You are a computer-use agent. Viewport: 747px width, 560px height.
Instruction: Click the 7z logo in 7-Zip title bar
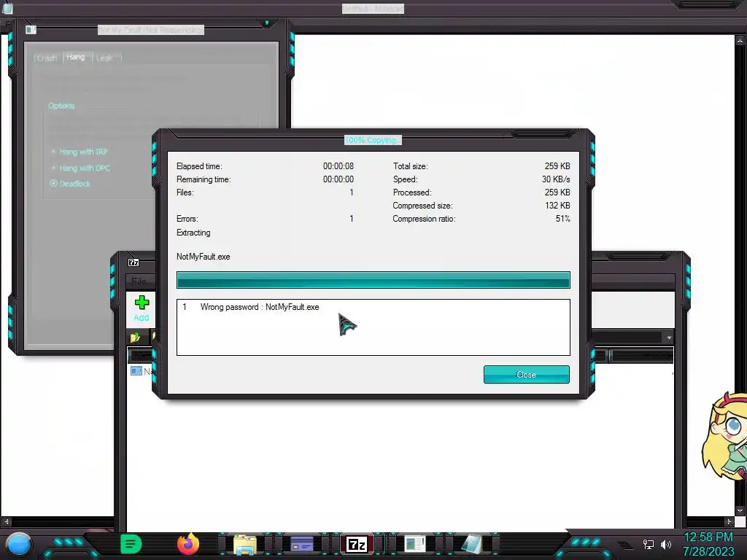point(133,262)
